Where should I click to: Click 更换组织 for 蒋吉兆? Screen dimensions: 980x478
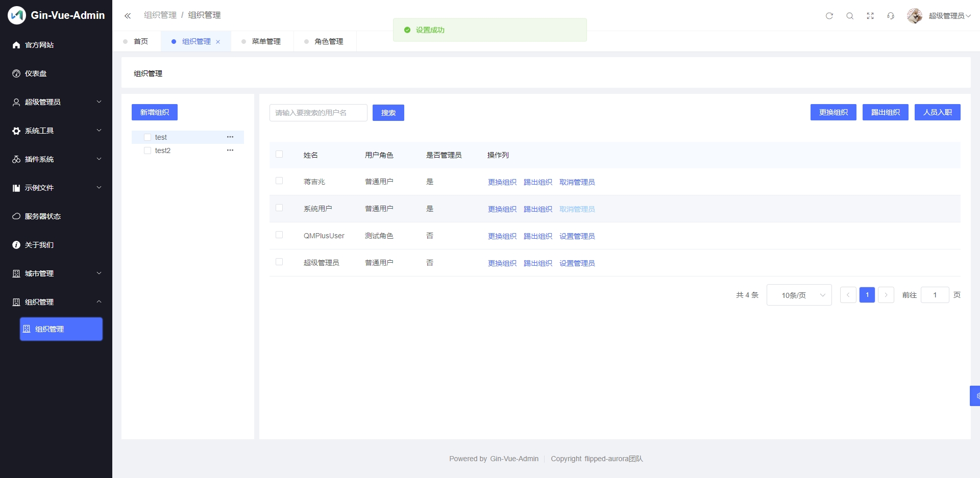[502, 182]
